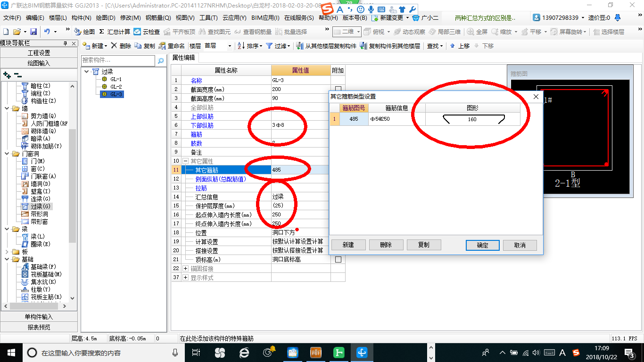
Task: Select 全屏 full screen tool
Action: point(477,32)
